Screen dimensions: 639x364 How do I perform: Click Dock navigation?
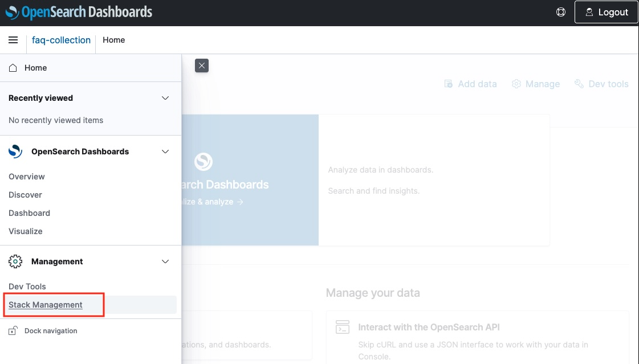click(51, 331)
